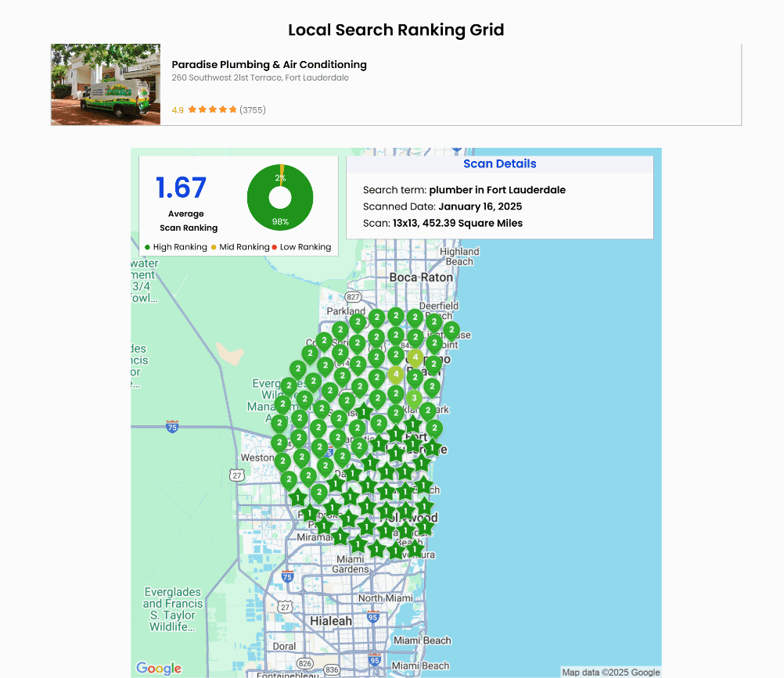Screen dimensions: 784x678
Task: Click the lighter green rank 3 map pin
Action: tap(414, 399)
